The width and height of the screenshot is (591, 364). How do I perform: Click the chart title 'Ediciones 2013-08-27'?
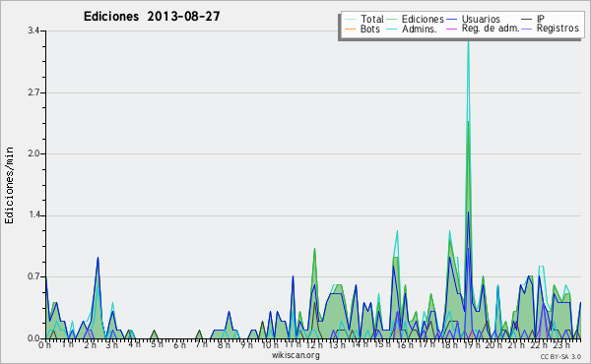tap(152, 17)
